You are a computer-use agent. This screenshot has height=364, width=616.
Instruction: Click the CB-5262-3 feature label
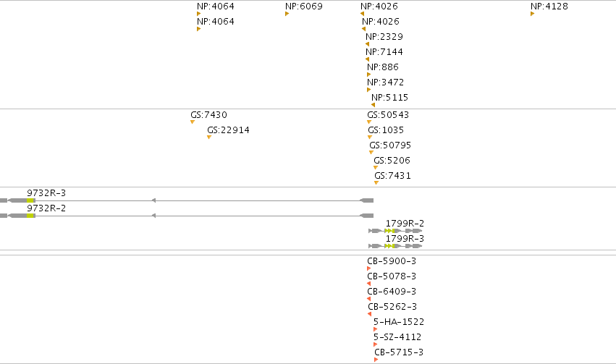[x=392, y=306]
